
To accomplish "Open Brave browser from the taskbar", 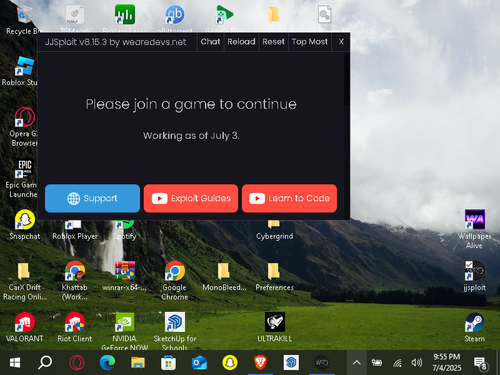I will 260,363.
